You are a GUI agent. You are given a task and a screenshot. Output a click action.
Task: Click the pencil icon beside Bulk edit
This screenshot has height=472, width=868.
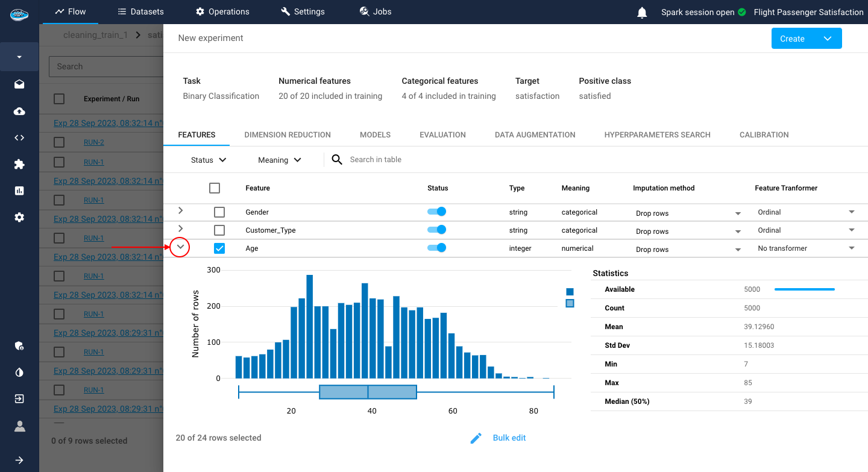476,438
